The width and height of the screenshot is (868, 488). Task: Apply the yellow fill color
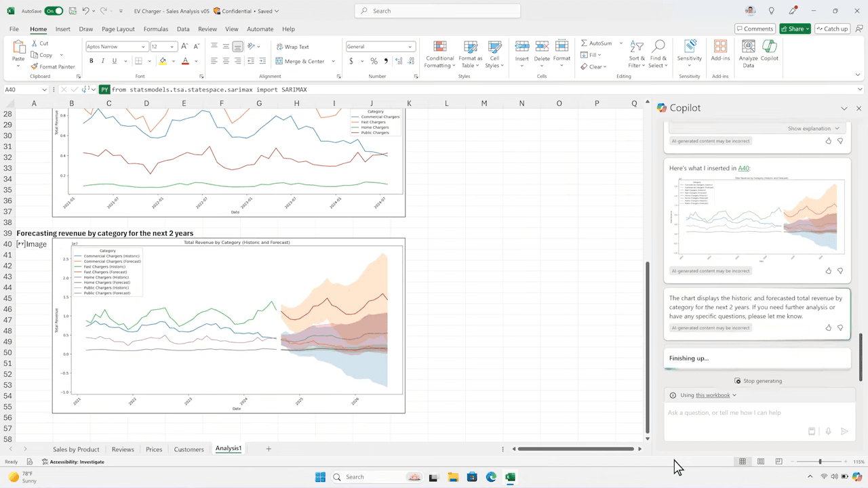(x=163, y=61)
